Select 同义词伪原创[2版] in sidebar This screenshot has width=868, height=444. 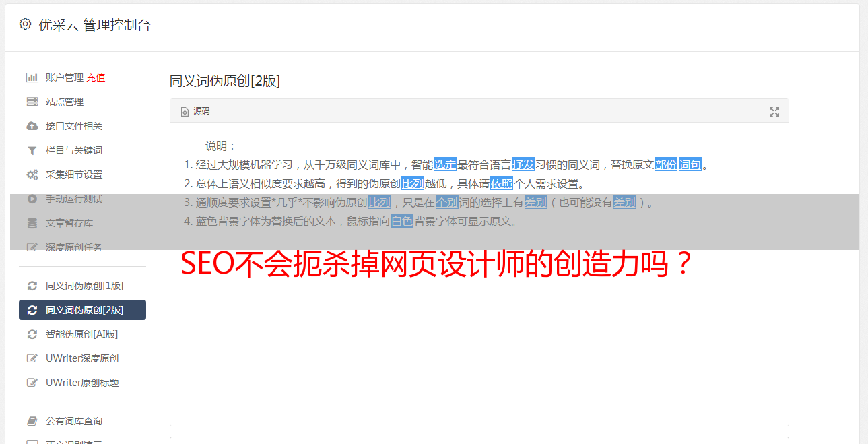point(82,310)
